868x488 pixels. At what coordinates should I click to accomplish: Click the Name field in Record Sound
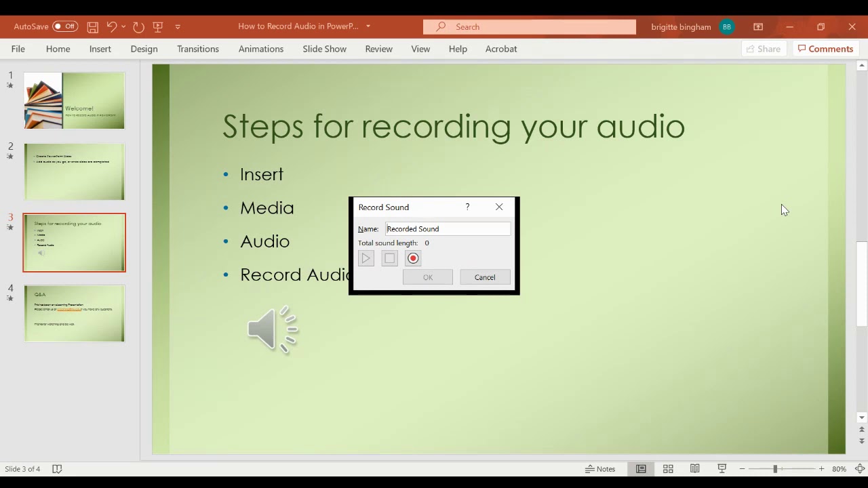tap(448, 229)
